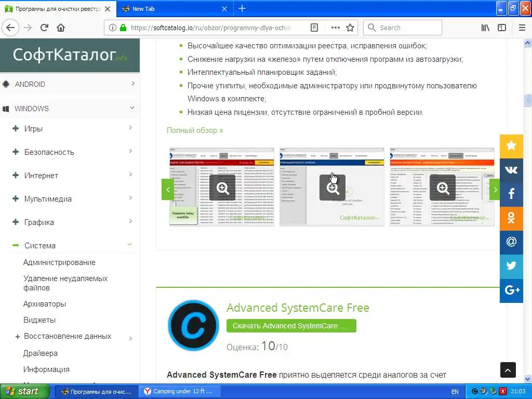Image resolution: width=532 pixels, height=399 pixels.
Task: Click the green padlock security icon
Action: click(123, 28)
